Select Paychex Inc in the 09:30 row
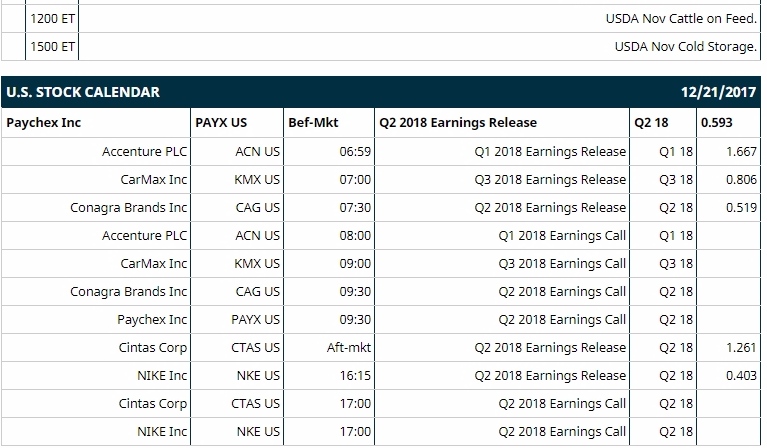 click(x=152, y=319)
